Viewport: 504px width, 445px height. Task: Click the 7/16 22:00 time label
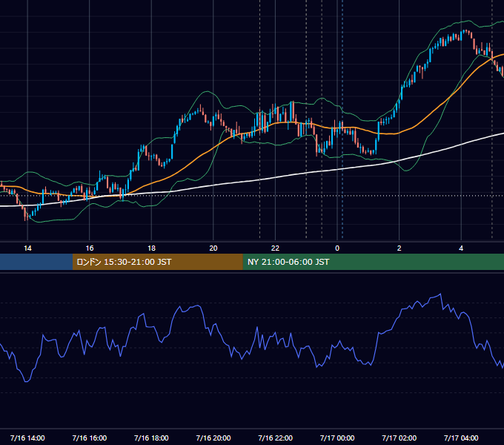click(275, 438)
